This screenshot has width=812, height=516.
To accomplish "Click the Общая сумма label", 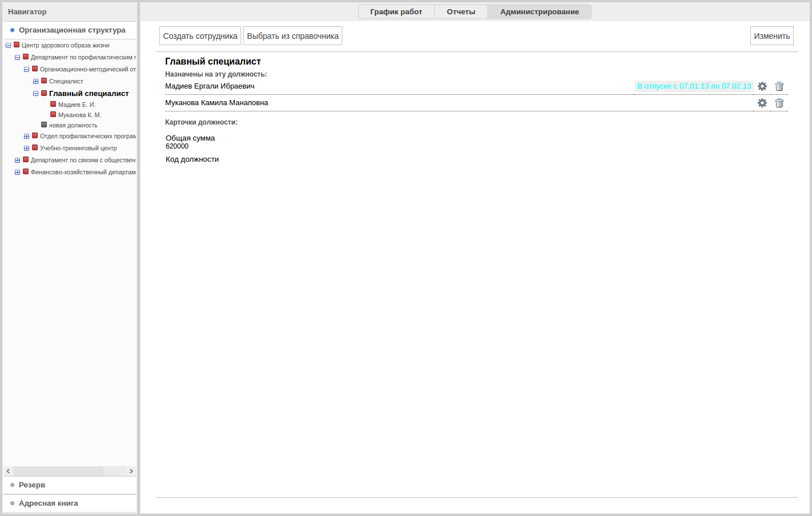I will 190,138.
